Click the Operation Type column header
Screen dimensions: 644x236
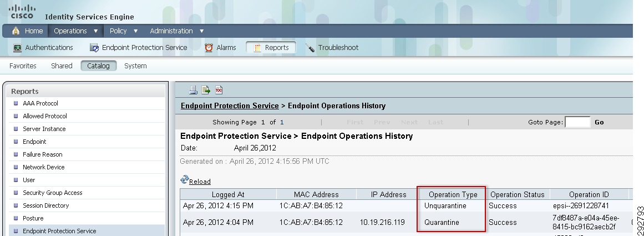tap(453, 194)
